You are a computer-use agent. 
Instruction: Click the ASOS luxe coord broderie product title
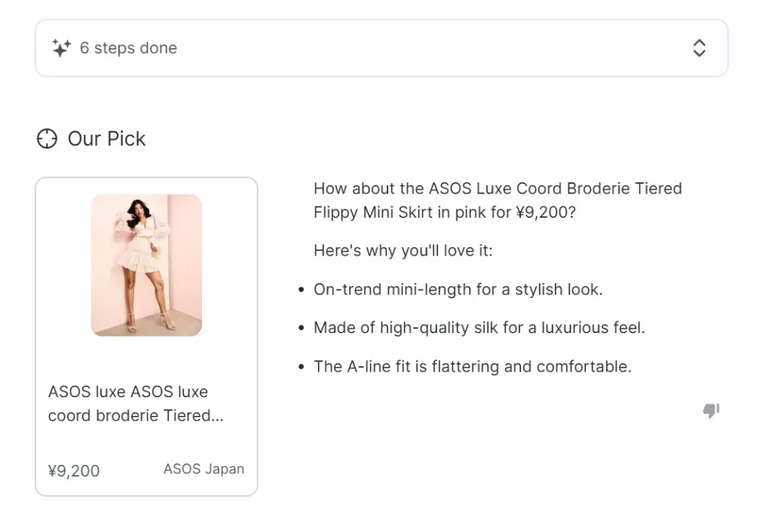click(136, 404)
